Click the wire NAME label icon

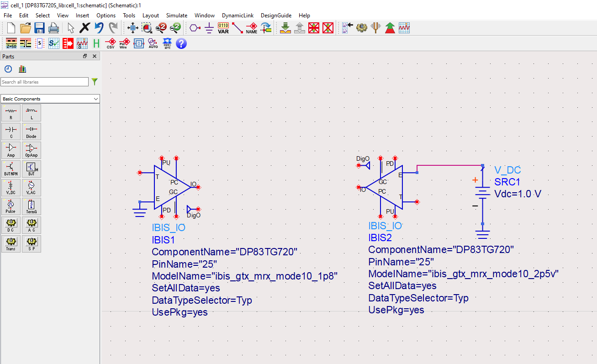click(252, 28)
